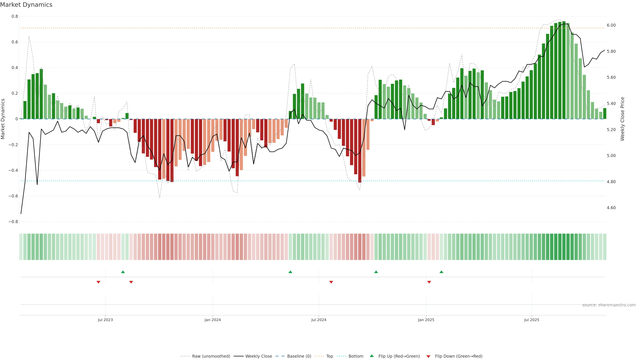
Task: Click the red flip-down marker after Jan 2025
Action: pos(429,282)
